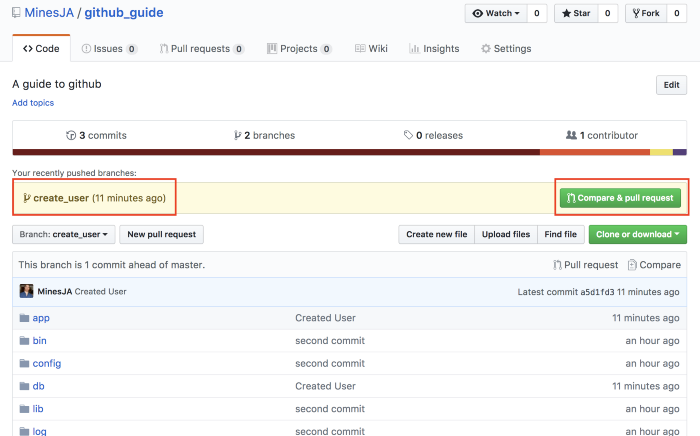Image resolution: width=700 pixels, height=436 pixels.
Task: Click 'second commit' message in config row
Action: (330, 363)
